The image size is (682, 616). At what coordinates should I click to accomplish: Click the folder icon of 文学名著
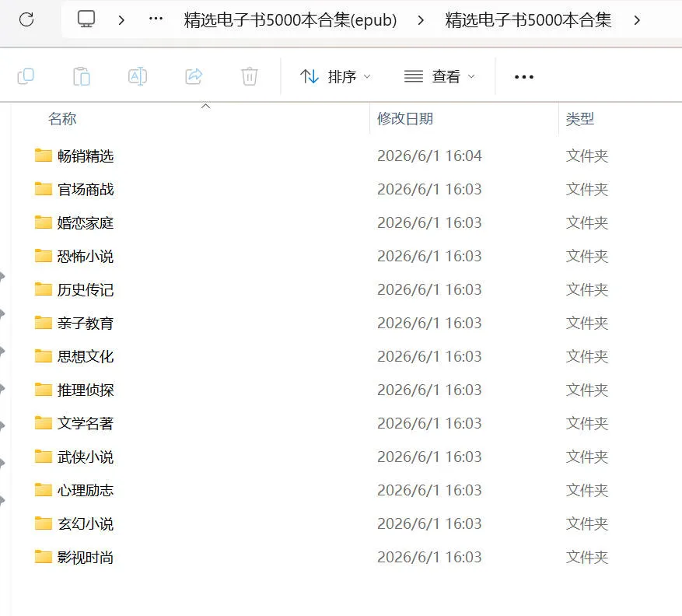tap(44, 422)
